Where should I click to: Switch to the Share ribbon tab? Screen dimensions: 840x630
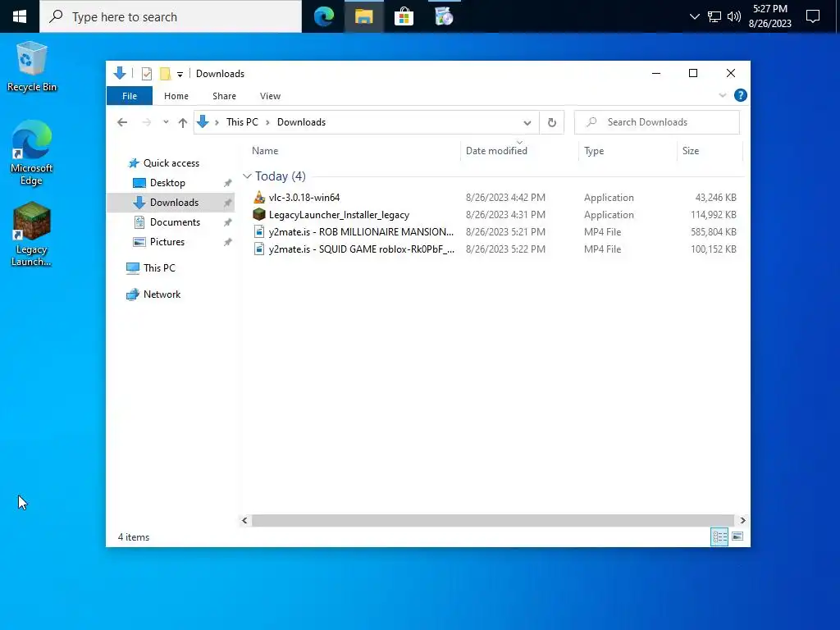coord(224,96)
